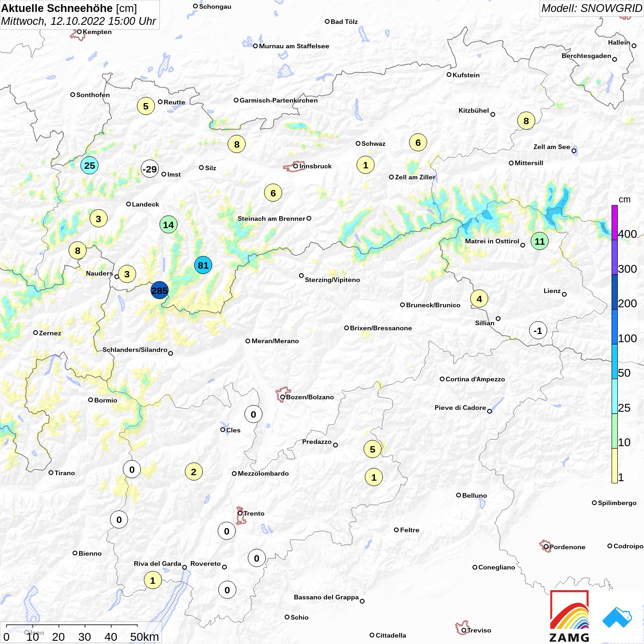The image size is (644, 644).
Task: Select the 8 marker near Kitzbühel
Action: coord(526,121)
